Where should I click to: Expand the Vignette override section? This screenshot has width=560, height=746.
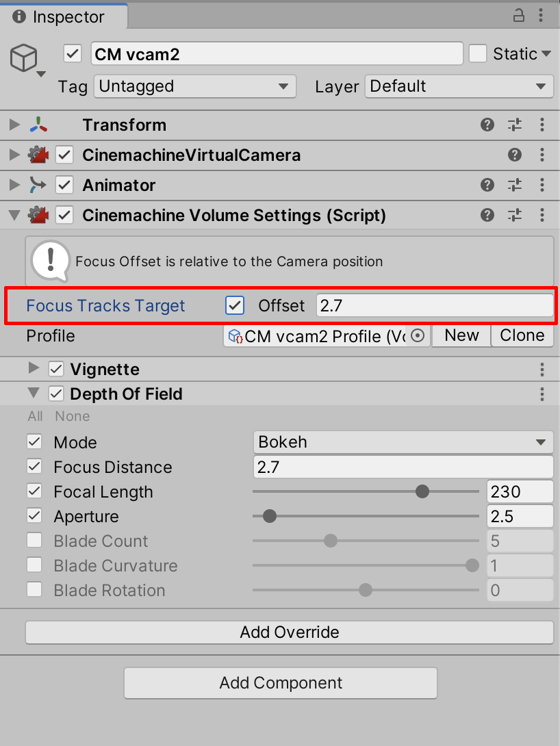click(34, 369)
